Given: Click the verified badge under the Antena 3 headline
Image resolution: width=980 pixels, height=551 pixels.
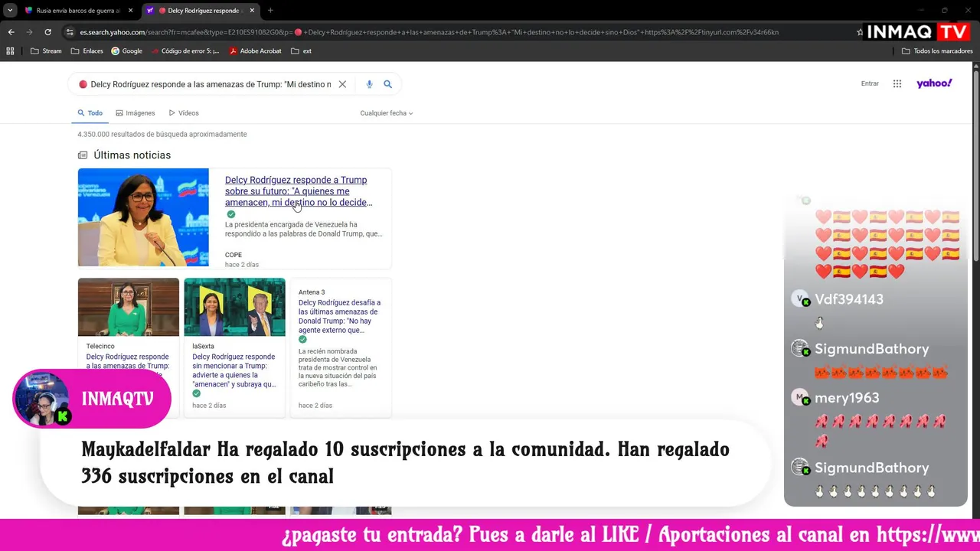Looking at the screenshot, I should point(302,339).
